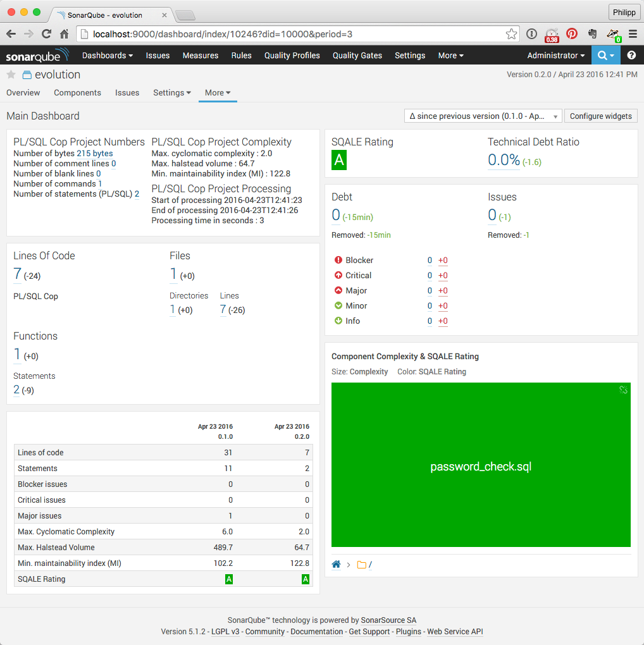The height and width of the screenshot is (645, 644).
Task: Open the help question mark icon
Action: [x=631, y=55]
